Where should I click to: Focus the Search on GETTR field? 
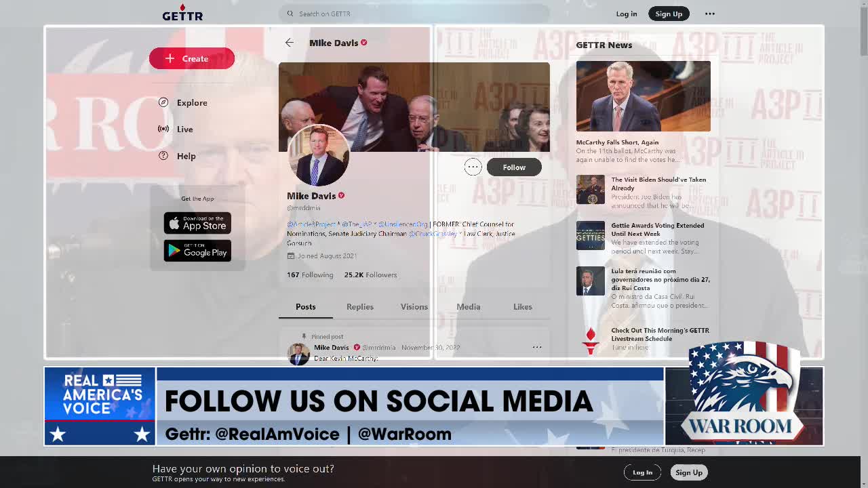click(414, 14)
